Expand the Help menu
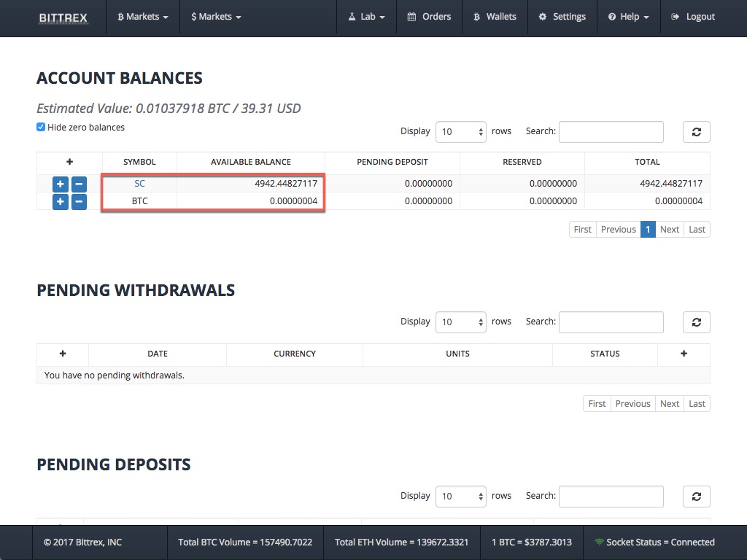Image resolution: width=747 pixels, height=560 pixels. (628, 17)
